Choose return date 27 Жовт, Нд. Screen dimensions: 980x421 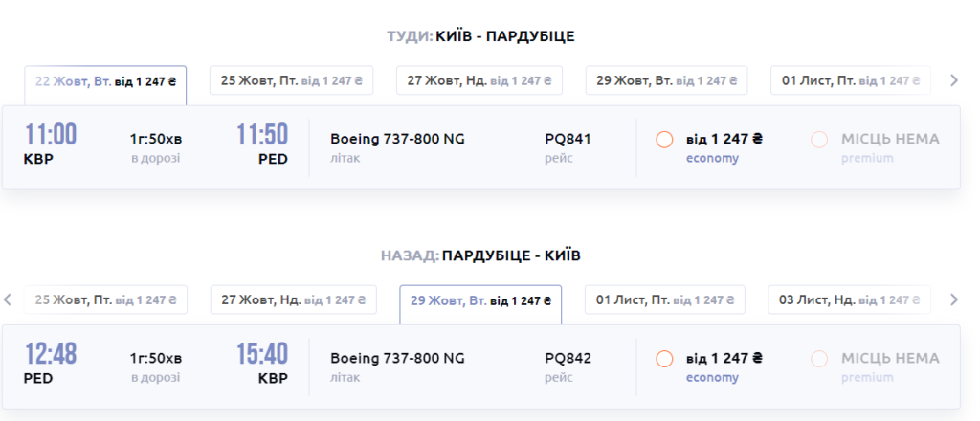click(x=292, y=299)
